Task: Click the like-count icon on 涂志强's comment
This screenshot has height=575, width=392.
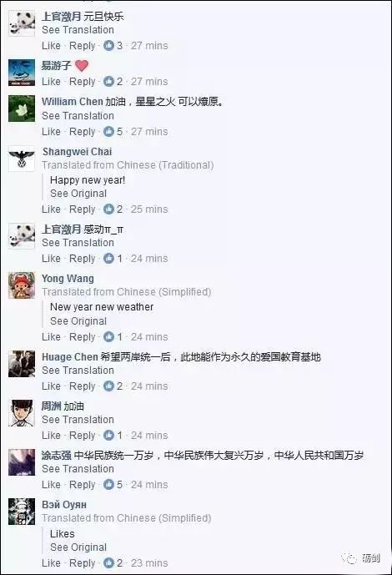Action: pyautogui.click(x=108, y=484)
